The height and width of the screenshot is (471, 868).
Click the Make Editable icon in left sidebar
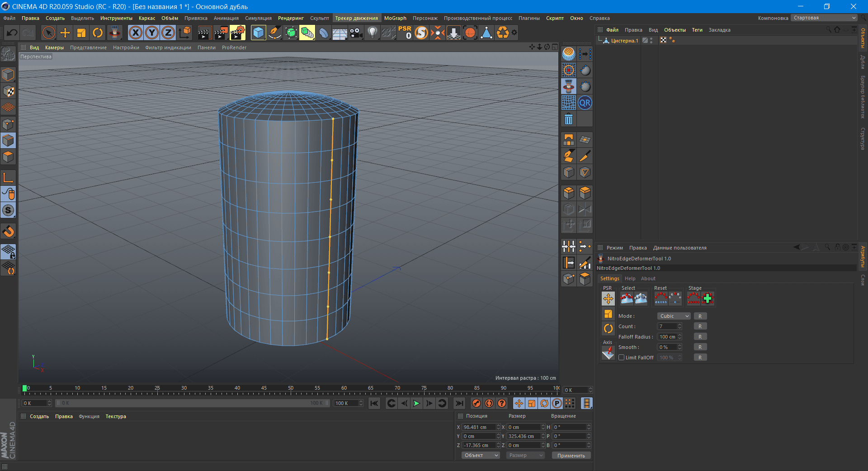[x=8, y=54]
